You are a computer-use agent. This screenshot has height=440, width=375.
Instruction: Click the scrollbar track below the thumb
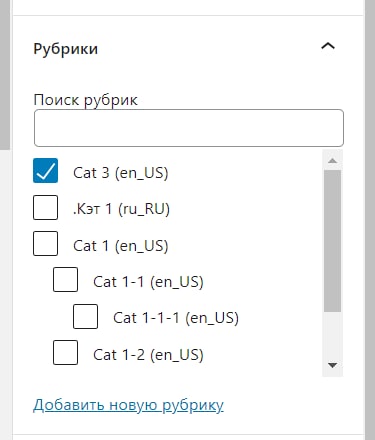tap(332, 334)
